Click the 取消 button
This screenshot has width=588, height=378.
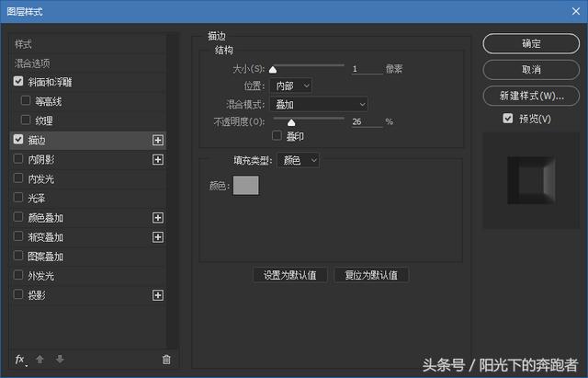[531, 70]
